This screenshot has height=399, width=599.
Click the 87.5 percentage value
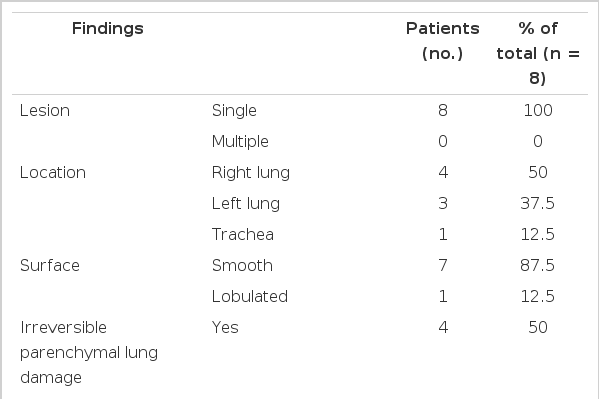(x=537, y=266)
